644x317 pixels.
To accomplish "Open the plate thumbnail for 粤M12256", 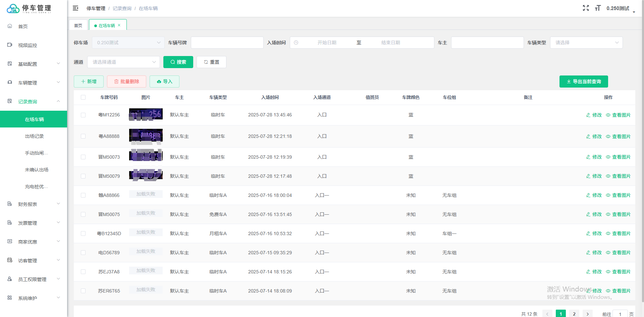I will 146,114.
